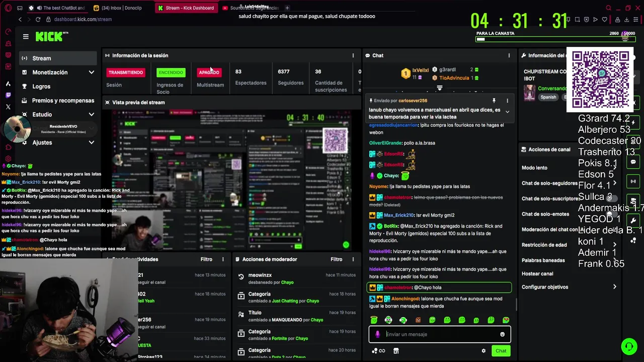Screen dimensions: 644x362
Task: Click the Vista previa del stream thumbnail
Action: (231, 180)
